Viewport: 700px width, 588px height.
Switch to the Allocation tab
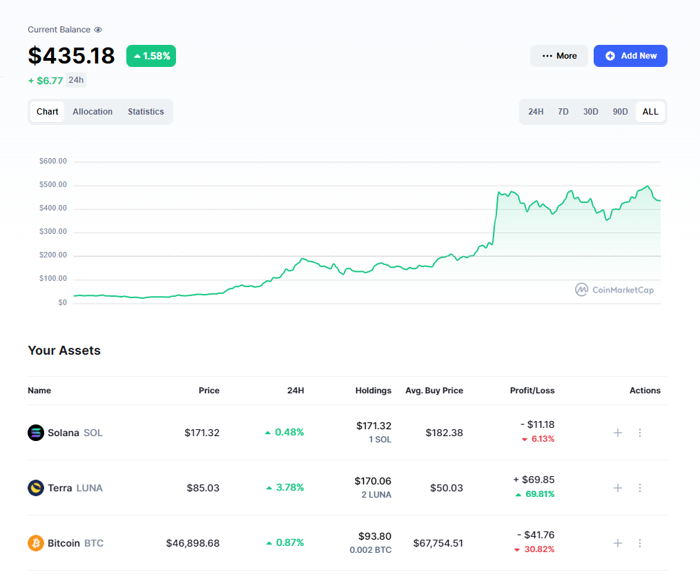(93, 112)
